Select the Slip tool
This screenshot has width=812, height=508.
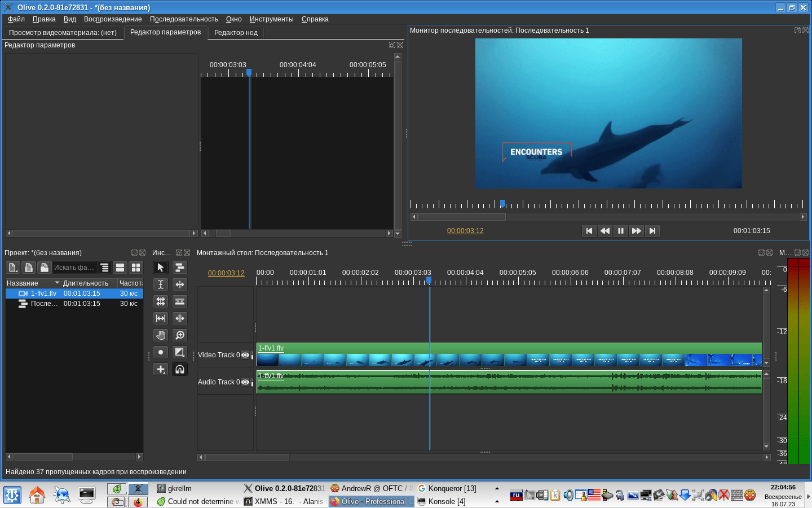161,318
